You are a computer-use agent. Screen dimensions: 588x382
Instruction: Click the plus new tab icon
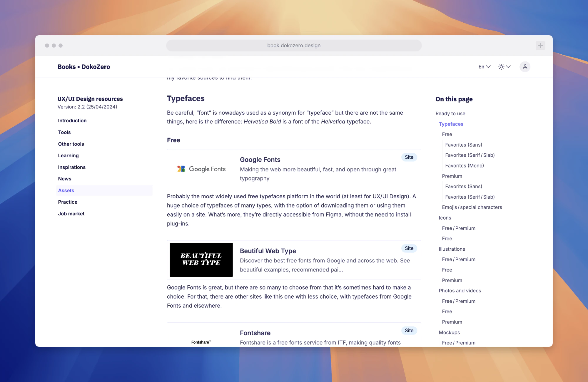point(540,46)
